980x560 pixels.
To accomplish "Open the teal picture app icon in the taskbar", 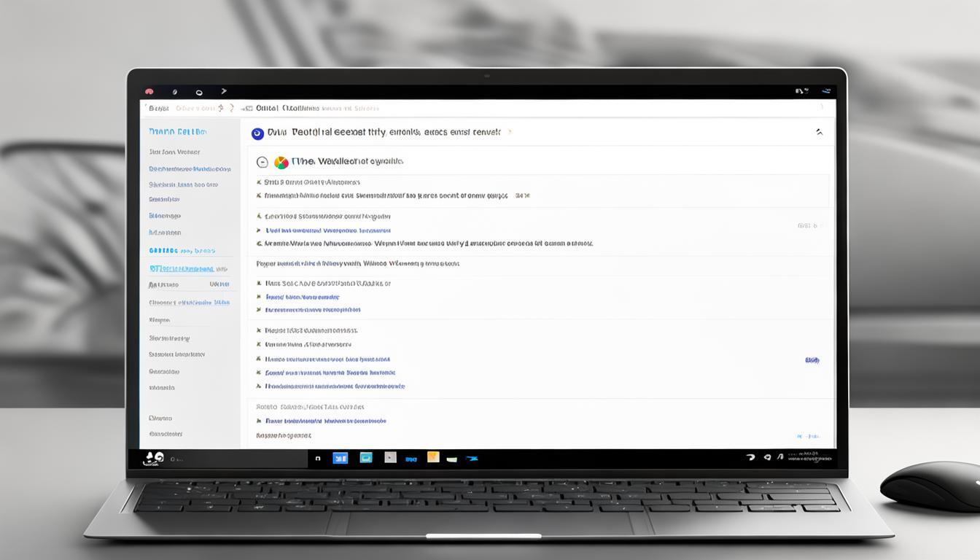I will [x=366, y=458].
